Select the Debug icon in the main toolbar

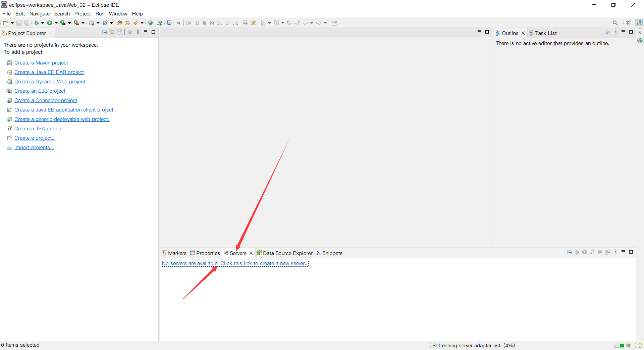(36, 23)
